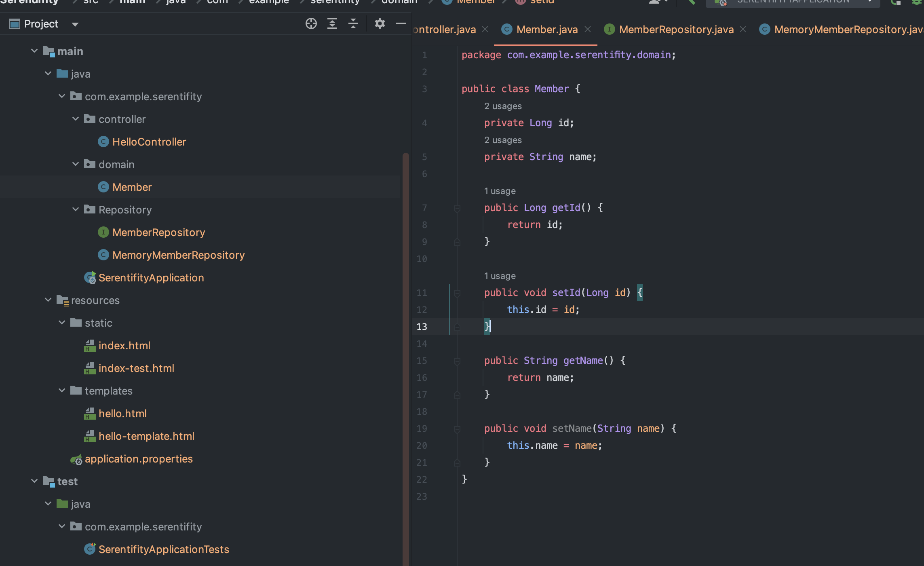Select index.html file
Viewport: 924px width, 566px height.
(x=124, y=346)
